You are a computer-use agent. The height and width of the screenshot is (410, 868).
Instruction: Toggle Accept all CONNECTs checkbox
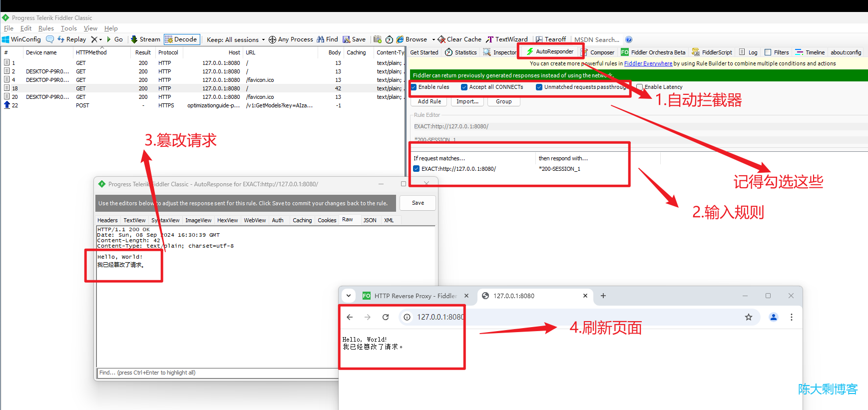[x=464, y=87]
